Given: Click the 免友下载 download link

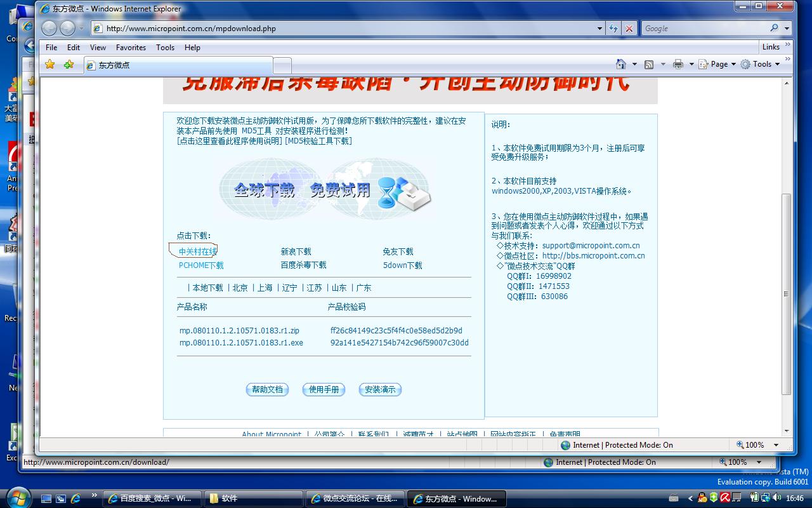Looking at the screenshot, I should [x=398, y=252].
